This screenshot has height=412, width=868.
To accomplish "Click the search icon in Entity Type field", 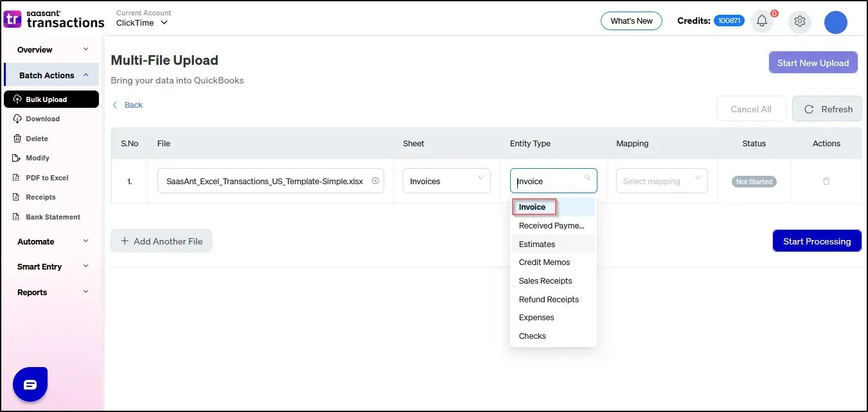I will click(587, 178).
